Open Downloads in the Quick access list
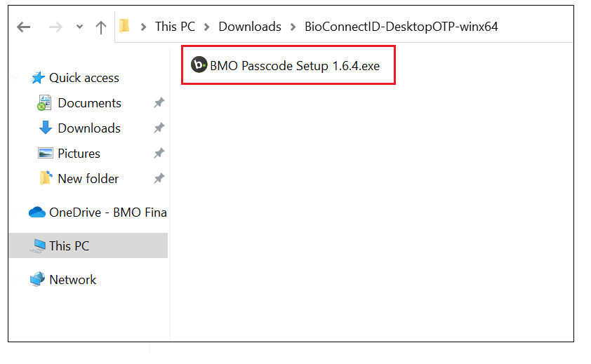Viewport: 591px width, 364px height. coord(89,128)
